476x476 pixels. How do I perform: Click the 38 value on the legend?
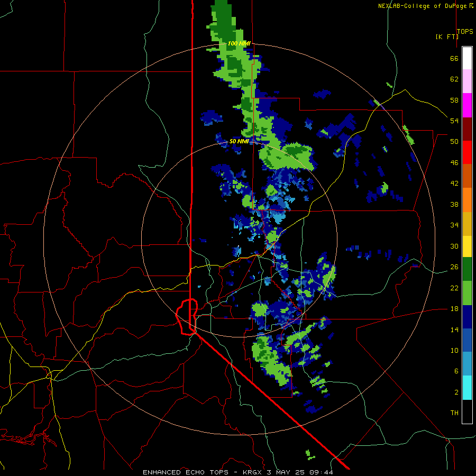coord(454,204)
